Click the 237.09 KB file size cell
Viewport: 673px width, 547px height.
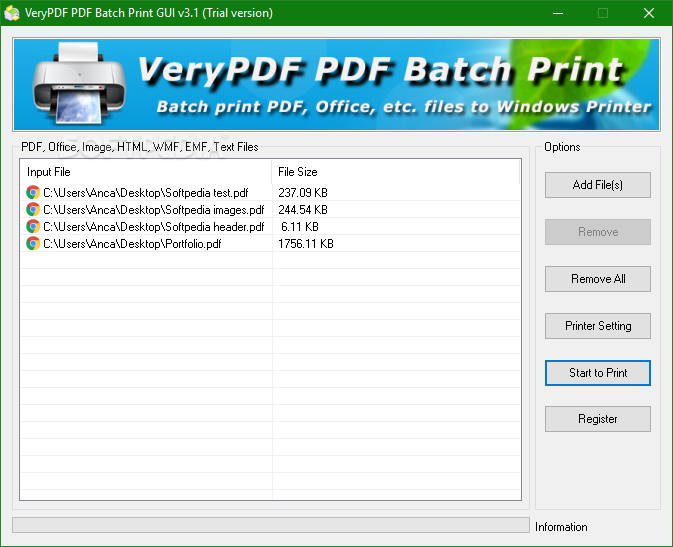(x=303, y=192)
